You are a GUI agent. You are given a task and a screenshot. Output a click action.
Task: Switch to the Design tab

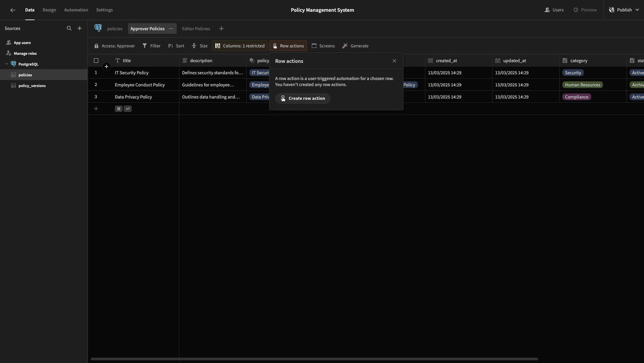click(49, 10)
